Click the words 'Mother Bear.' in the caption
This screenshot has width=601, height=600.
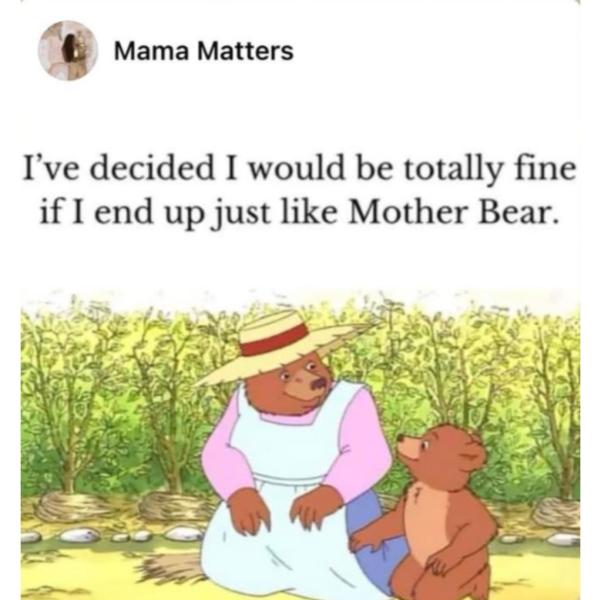click(451, 212)
